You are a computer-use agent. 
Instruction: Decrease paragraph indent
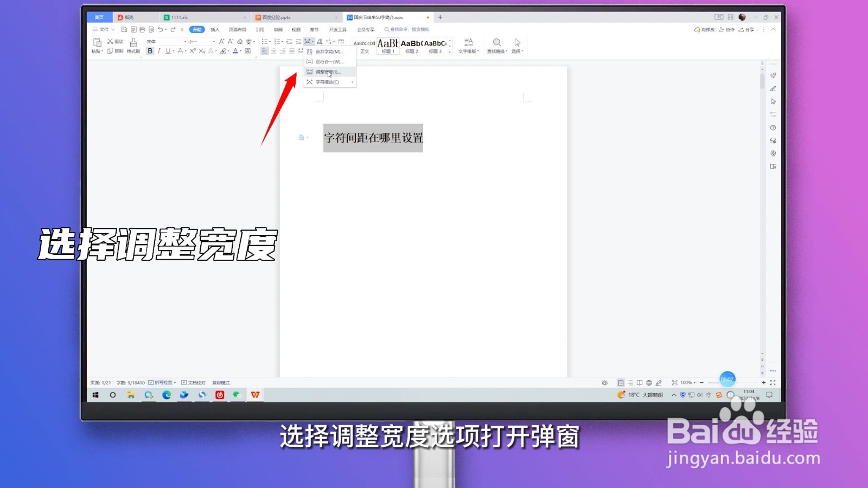[289, 41]
